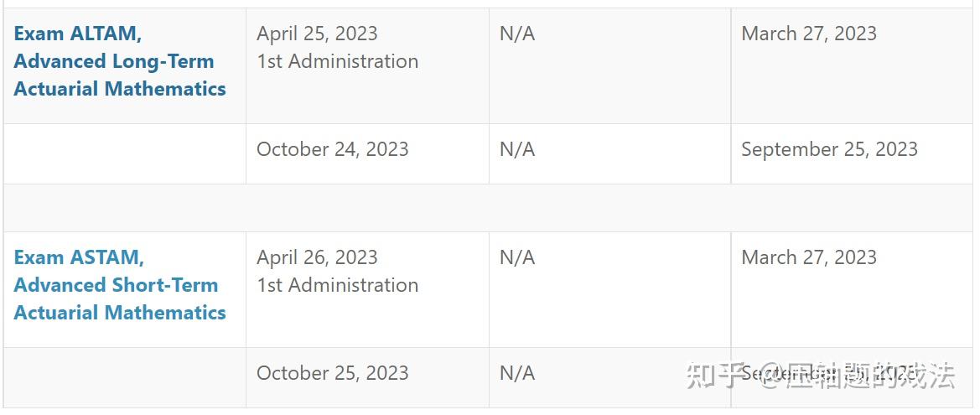The width and height of the screenshot is (980, 415).
Task: Click N/A in the October 24 row
Action: (x=516, y=149)
